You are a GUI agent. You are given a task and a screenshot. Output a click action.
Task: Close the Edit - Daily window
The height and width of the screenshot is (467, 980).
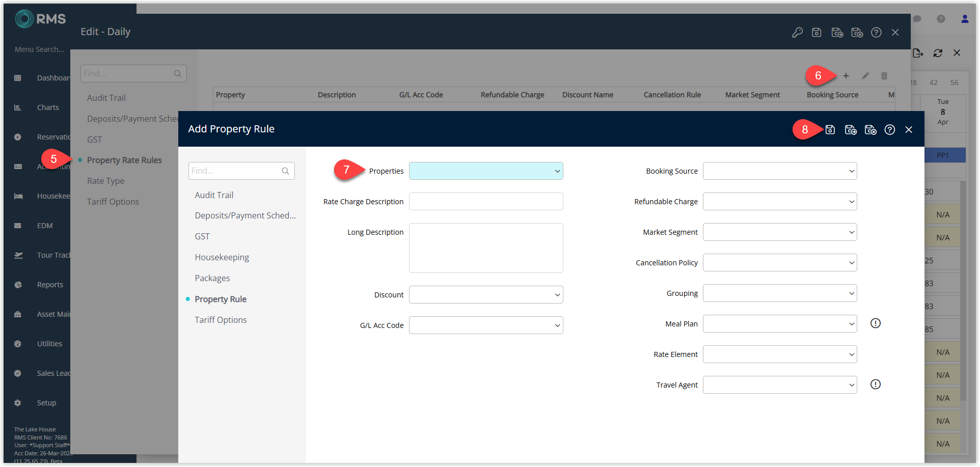coord(895,33)
